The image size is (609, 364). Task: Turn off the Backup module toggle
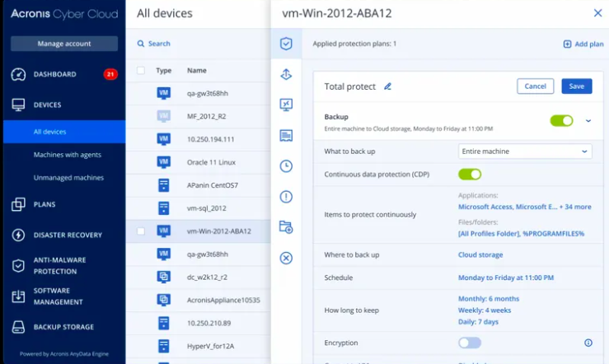(x=561, y=121)
